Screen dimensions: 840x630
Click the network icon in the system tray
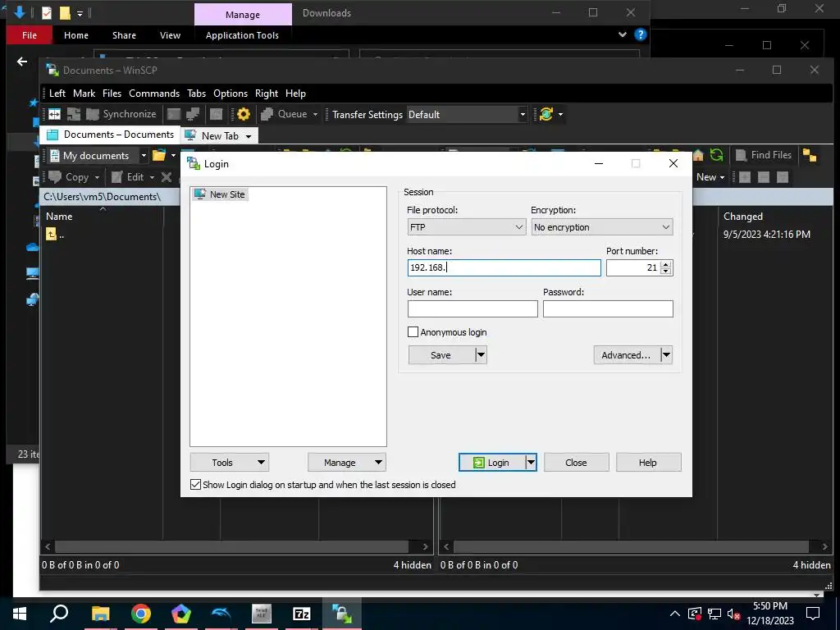714,614
